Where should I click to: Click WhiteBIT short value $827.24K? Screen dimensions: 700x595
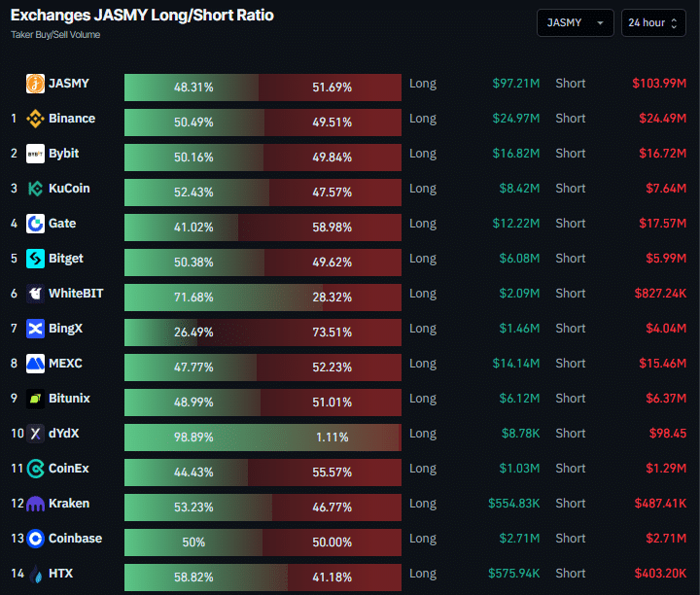(660, 294)
